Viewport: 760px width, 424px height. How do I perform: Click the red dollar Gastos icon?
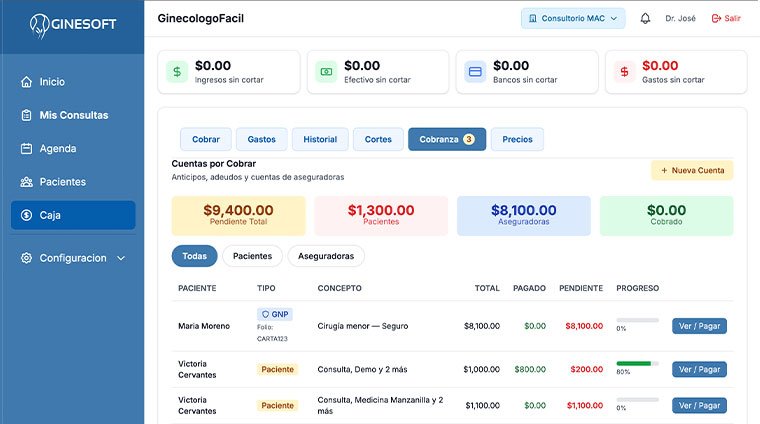624,72
